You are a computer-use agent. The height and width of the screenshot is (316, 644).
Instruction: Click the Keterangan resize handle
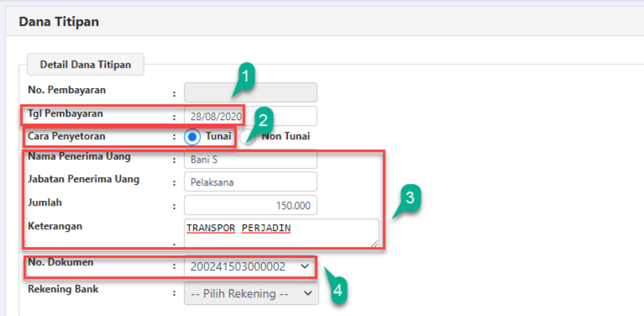(375, 244)
